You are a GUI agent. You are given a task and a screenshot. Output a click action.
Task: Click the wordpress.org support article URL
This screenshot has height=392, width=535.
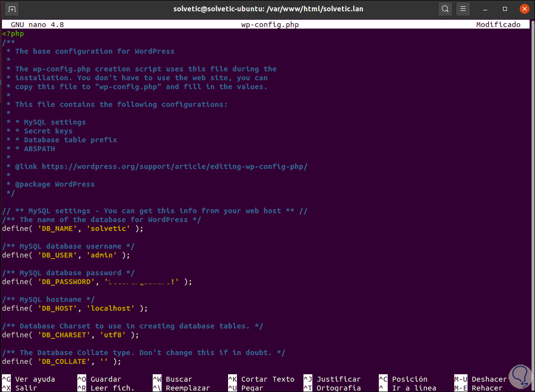(x=174, y=166)
